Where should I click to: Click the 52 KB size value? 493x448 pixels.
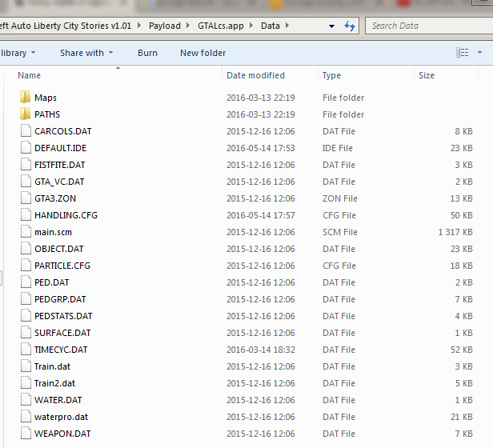pos(462,350)
